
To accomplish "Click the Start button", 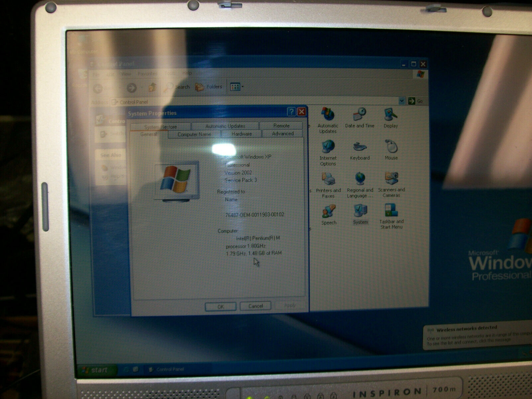I will coord(97,370).
